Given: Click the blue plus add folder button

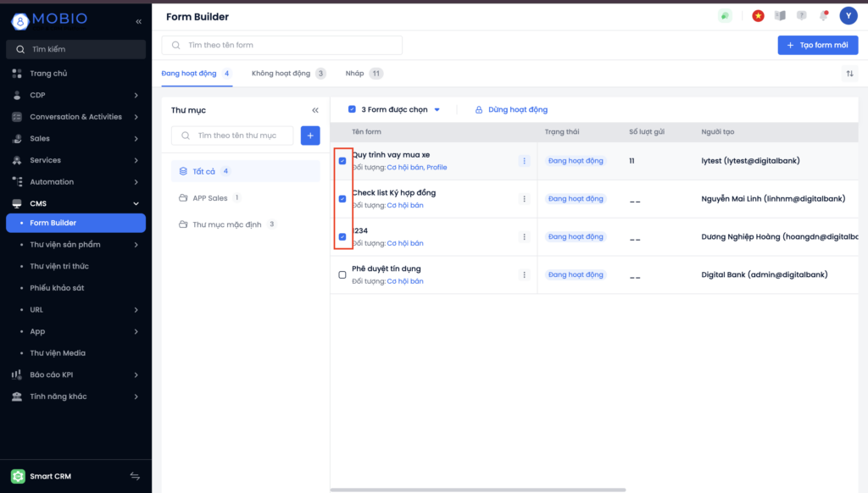Looking at the screenshot, I should 310,136.
